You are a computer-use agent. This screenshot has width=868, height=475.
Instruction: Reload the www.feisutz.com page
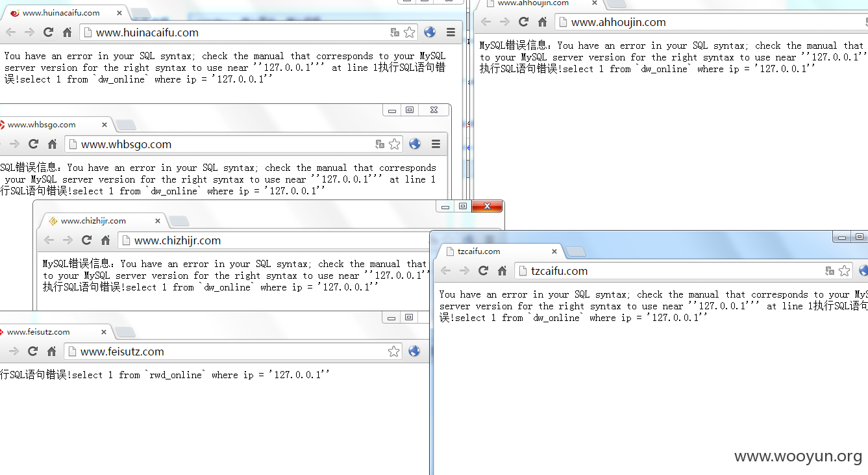(32, 352)
